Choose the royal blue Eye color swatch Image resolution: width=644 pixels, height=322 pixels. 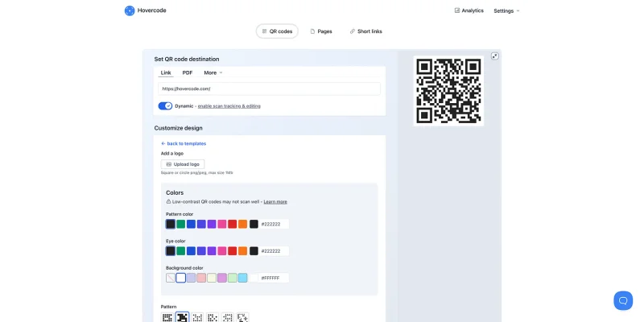coord(191,251)
